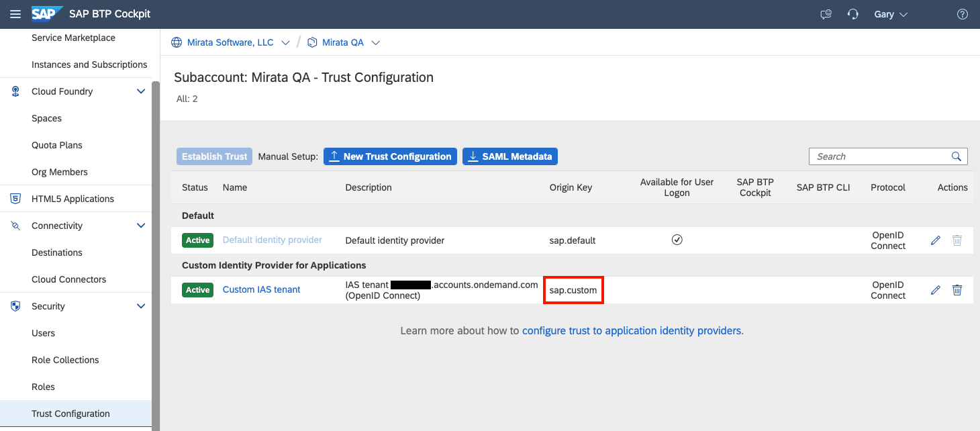Collapse the Security section
The image size is (980, 431).
[x=141, y=306]
